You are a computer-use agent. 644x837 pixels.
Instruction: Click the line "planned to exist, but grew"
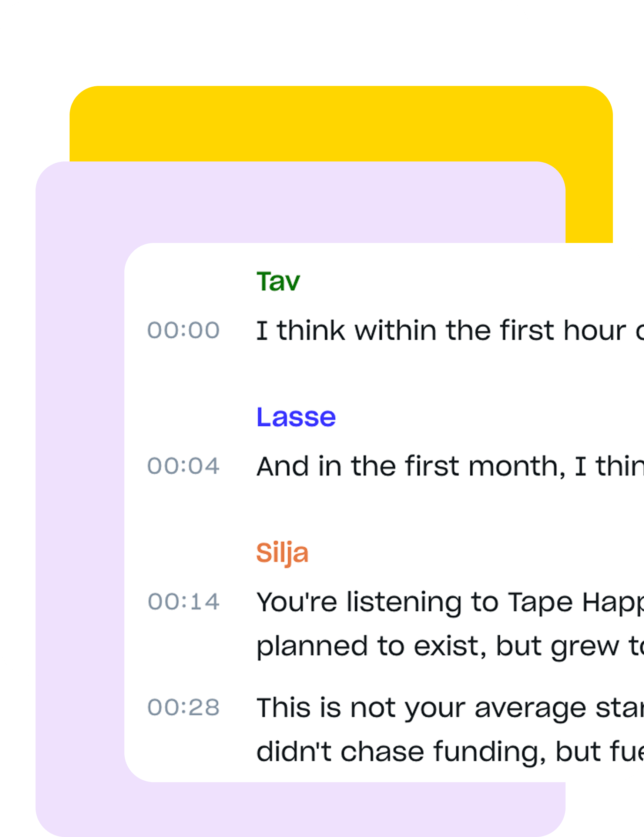click(448, 646)
